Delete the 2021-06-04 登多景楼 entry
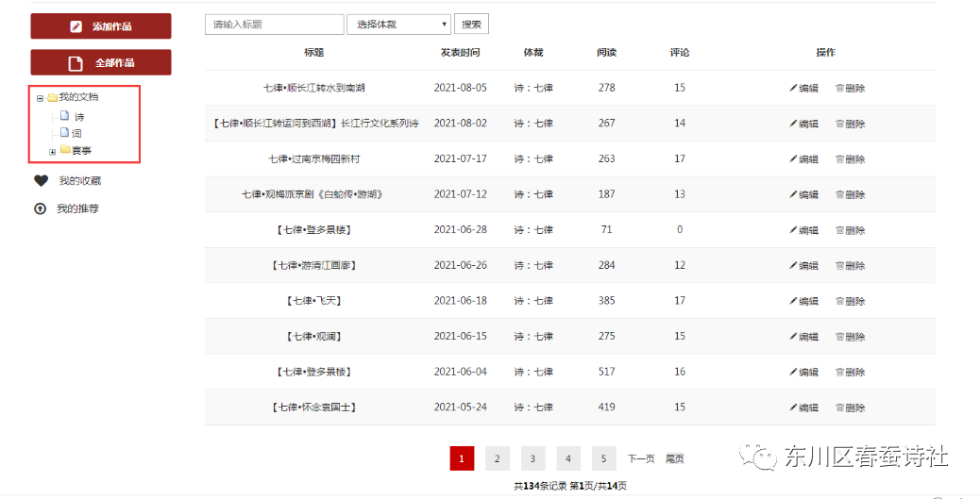 [850, 373]
